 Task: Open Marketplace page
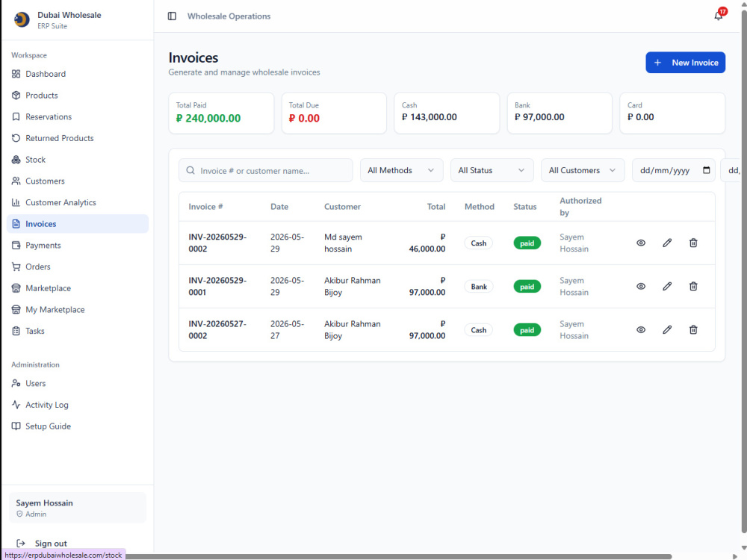click(78, 288)
